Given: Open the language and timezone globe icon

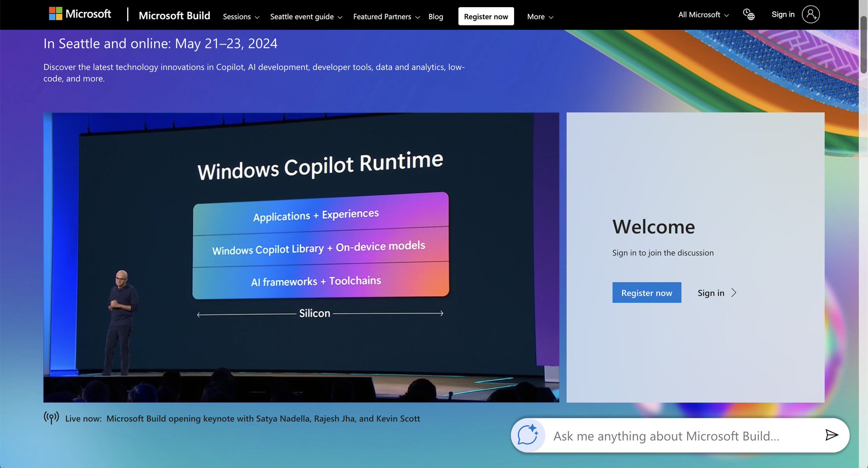Looking at the screenshot, I should pyautogui.click(x=749, y=15).
